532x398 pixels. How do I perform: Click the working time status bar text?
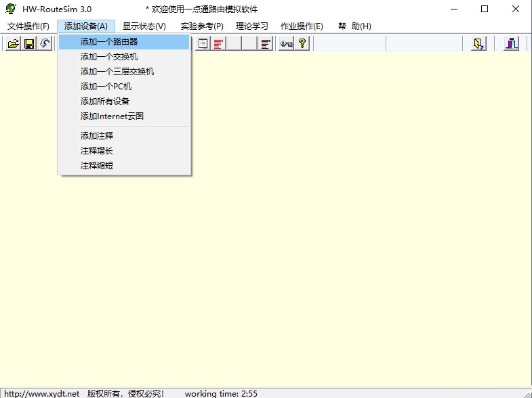pos(221,393)
